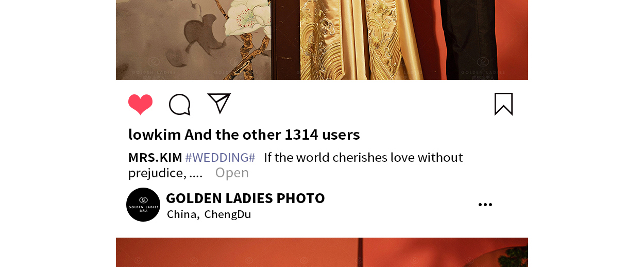Open the lowkim user profile
This screenshot has height=267, width=644.
tap(155, 135)
